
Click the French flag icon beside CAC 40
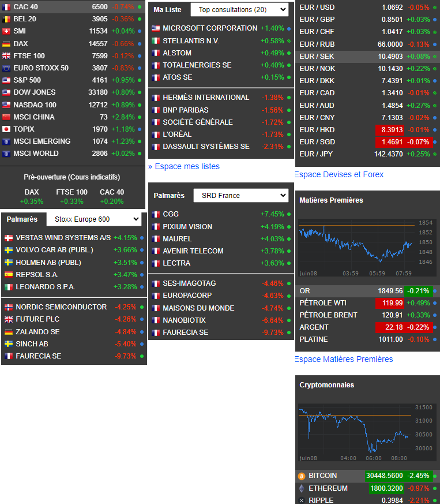click(6, 7)
